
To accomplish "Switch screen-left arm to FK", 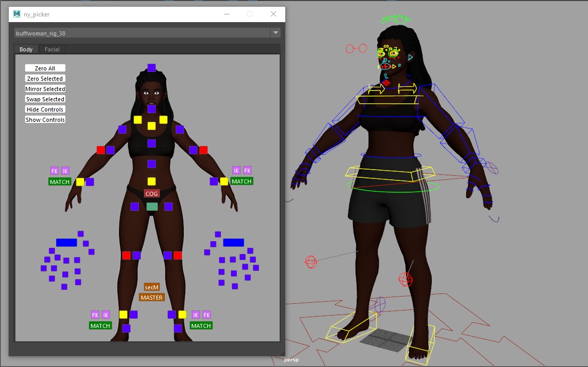I will 54,171.
